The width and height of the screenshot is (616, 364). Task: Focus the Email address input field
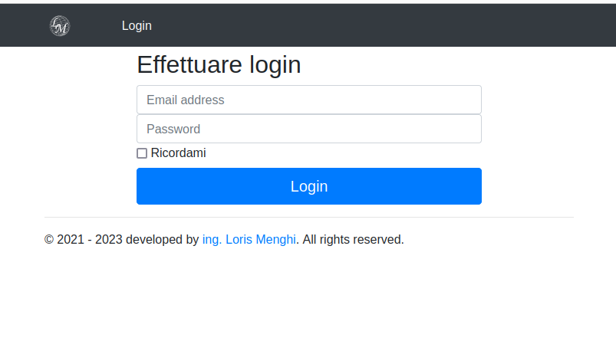308,100
